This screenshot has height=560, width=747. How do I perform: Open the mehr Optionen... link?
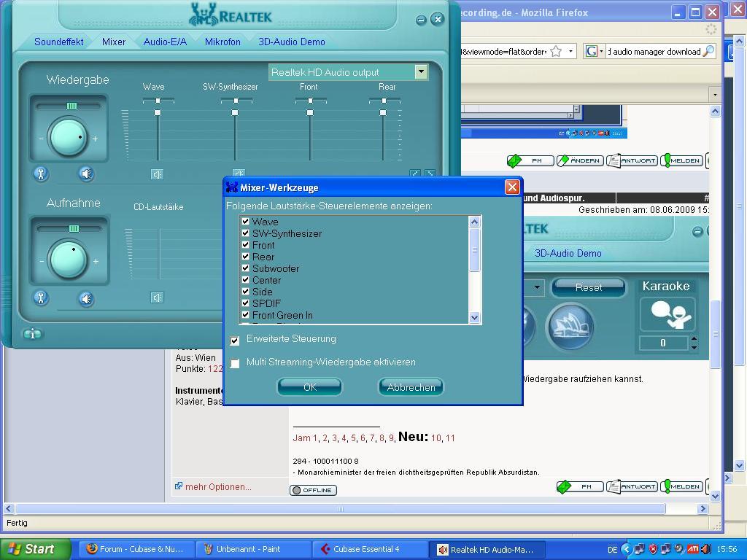[218, 486]
